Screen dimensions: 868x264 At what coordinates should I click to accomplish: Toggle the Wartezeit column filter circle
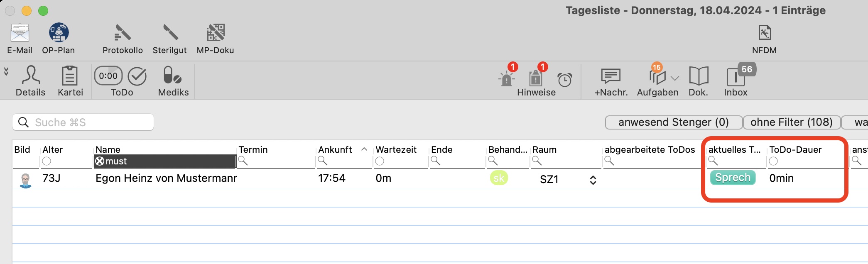click(x=380, y=161)
